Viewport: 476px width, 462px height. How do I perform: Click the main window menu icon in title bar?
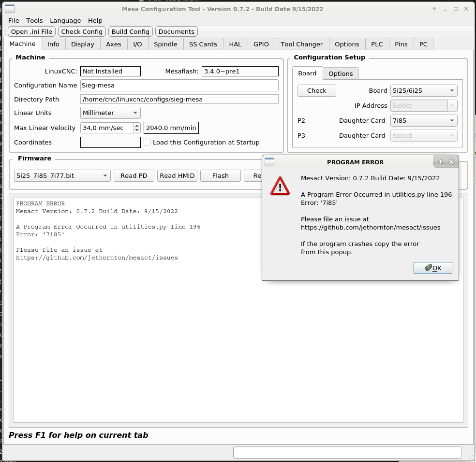point(10,9)
